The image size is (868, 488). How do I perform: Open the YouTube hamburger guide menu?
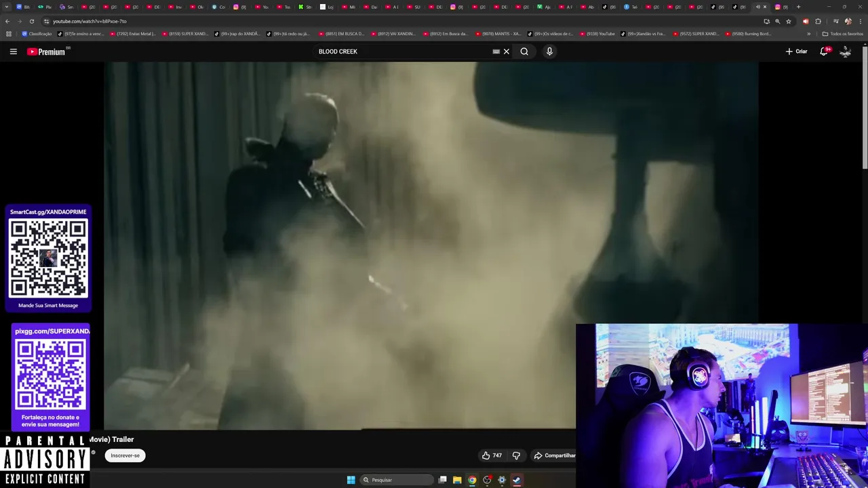(x=13, y=52)
